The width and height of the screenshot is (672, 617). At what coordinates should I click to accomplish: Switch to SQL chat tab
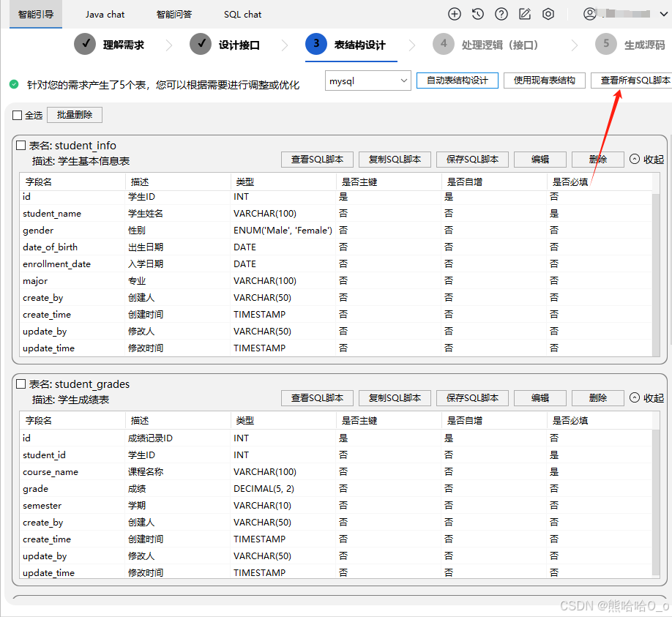pos(242,15)
